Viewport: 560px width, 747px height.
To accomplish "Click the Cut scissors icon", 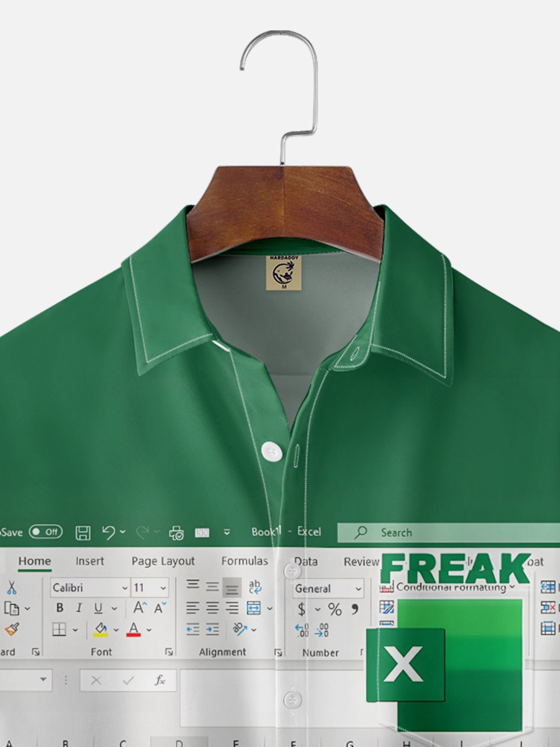I will pyautogui.click(x=12, y=587).
